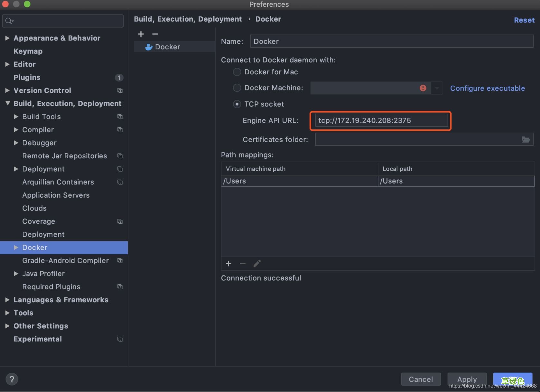Click project-level icon beside Gradle-Android Compiler
The height and width of the screenshot is (392, 540).
click(x=120, y=261)
